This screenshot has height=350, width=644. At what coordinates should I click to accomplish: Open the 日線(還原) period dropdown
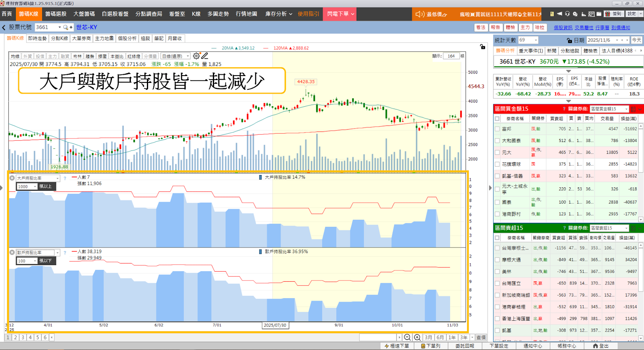[175, 56]
